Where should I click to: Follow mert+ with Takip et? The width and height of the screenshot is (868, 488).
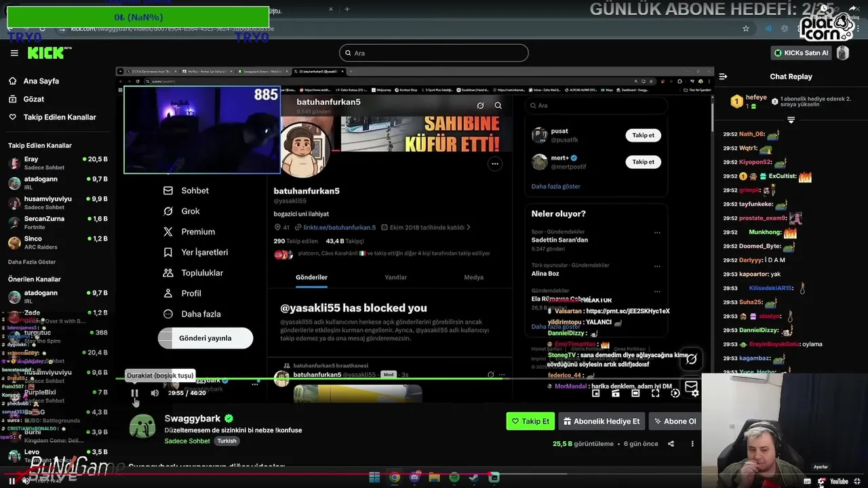click(x=644, y=162)
